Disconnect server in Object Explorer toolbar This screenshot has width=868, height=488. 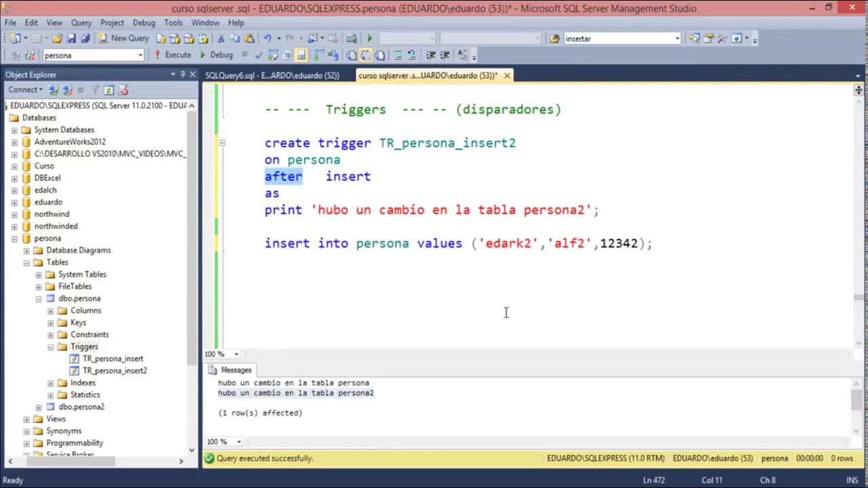(x=67, y=89)
